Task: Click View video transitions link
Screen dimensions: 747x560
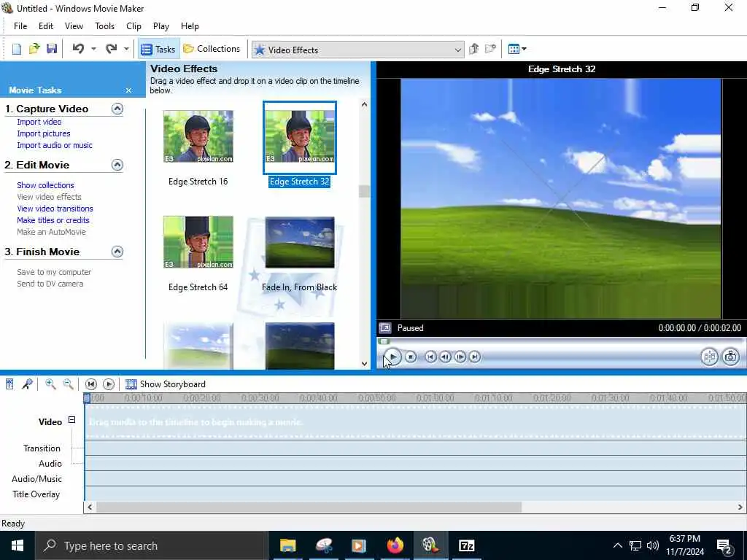Action: (55, 209)
